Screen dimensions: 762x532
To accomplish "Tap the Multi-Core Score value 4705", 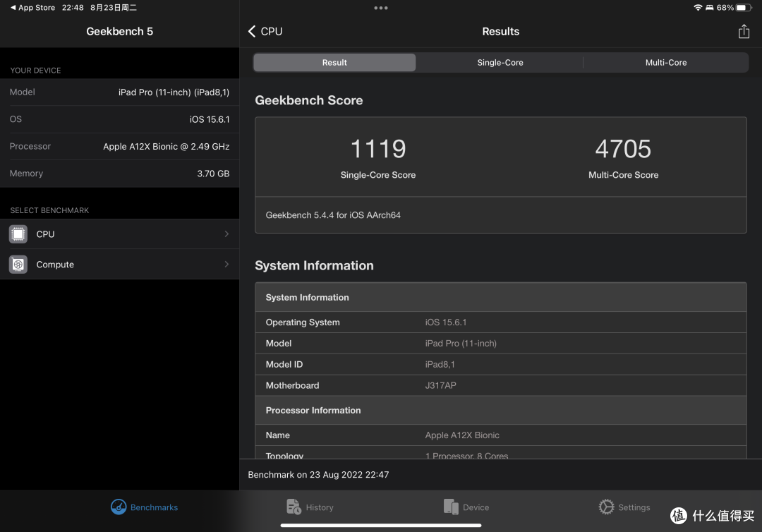I will (x=623, y=149).
